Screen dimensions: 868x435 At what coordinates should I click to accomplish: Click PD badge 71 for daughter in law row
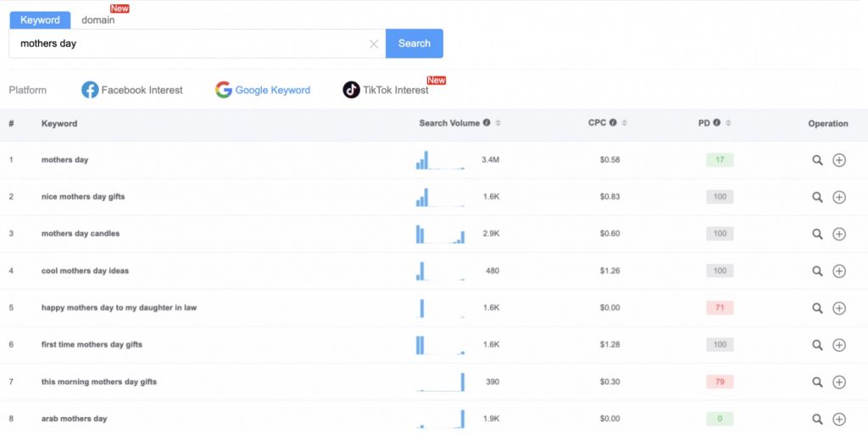[720, 308]
